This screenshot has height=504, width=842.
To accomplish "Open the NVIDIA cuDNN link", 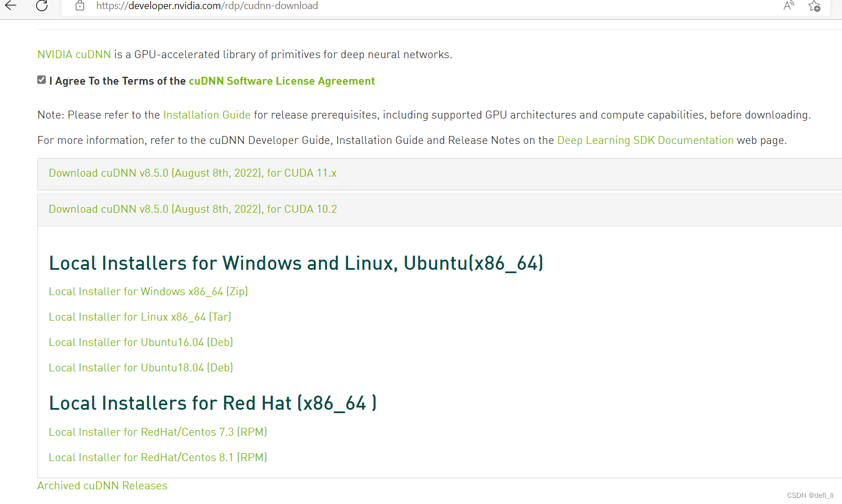I will [74, 55].
